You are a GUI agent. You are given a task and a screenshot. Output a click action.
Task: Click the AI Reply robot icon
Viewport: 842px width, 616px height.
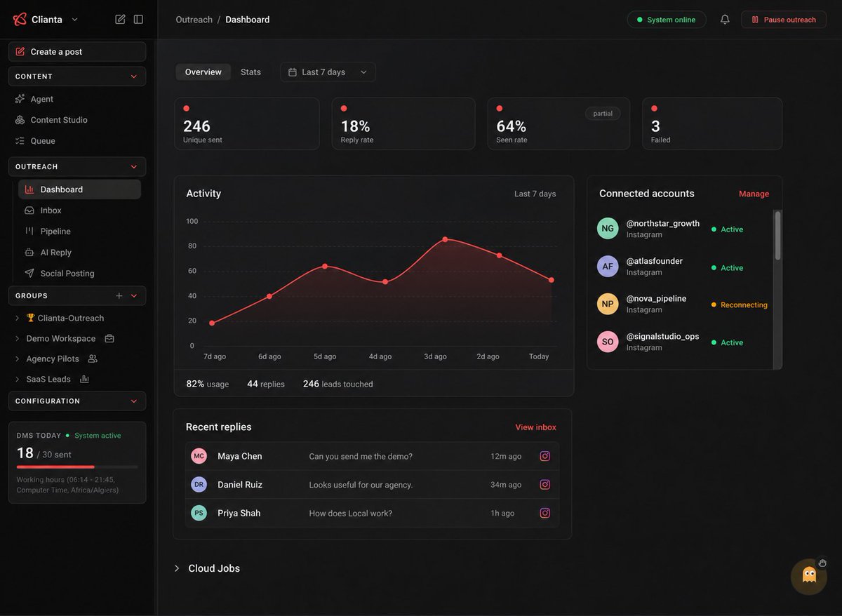pos(29,253)
